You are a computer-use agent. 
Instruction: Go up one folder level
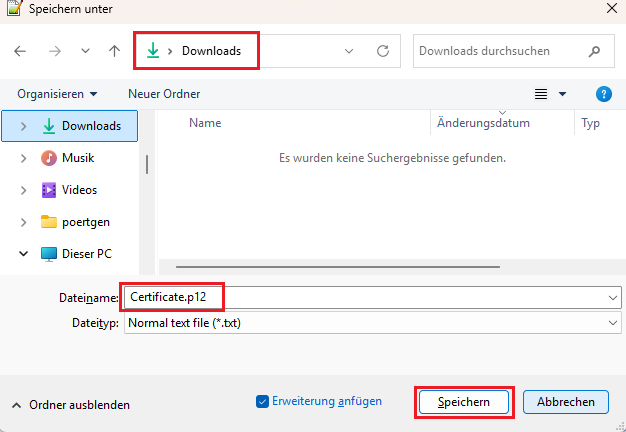coord(114,51)
